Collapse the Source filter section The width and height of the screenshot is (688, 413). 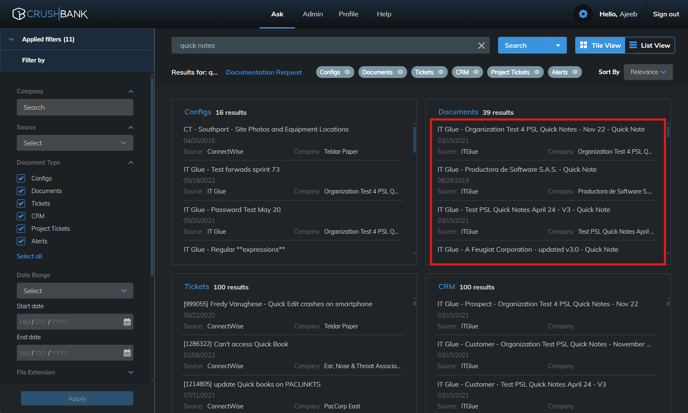click(130, 127)
